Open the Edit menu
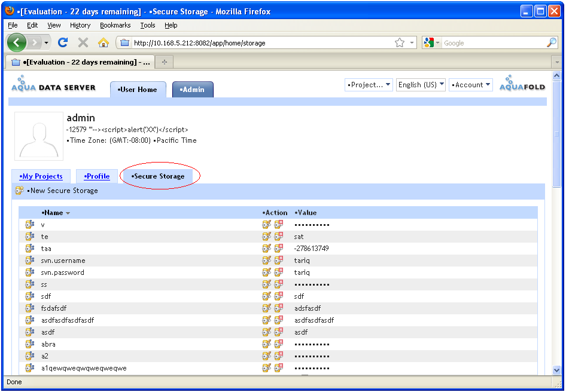Image resolution: width=566 pixels, height=392 pixels. coord(32,25)
